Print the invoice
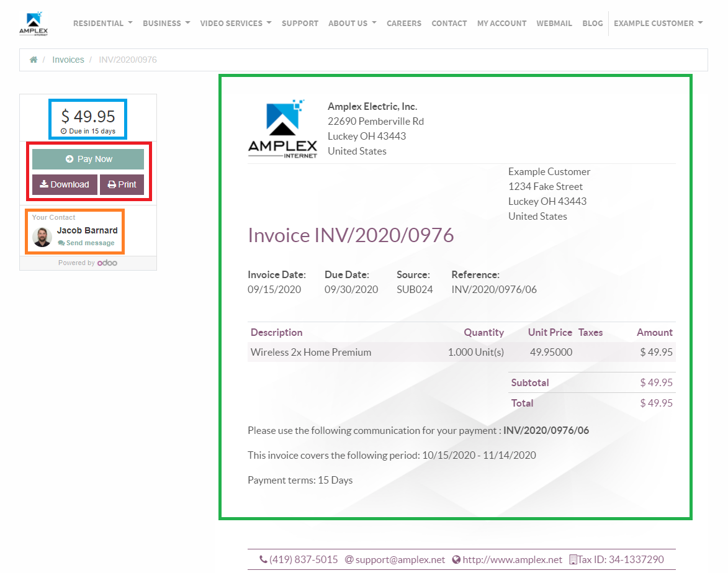This screenshot has width=728, height=573. pos(122,184)
